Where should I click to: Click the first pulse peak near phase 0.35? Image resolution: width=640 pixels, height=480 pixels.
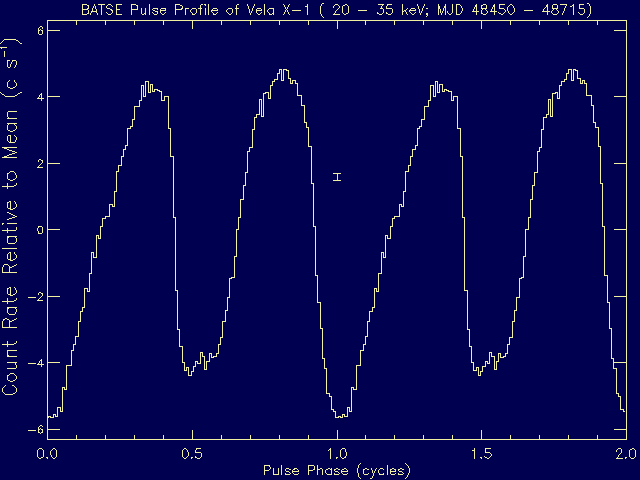(147, 86)
